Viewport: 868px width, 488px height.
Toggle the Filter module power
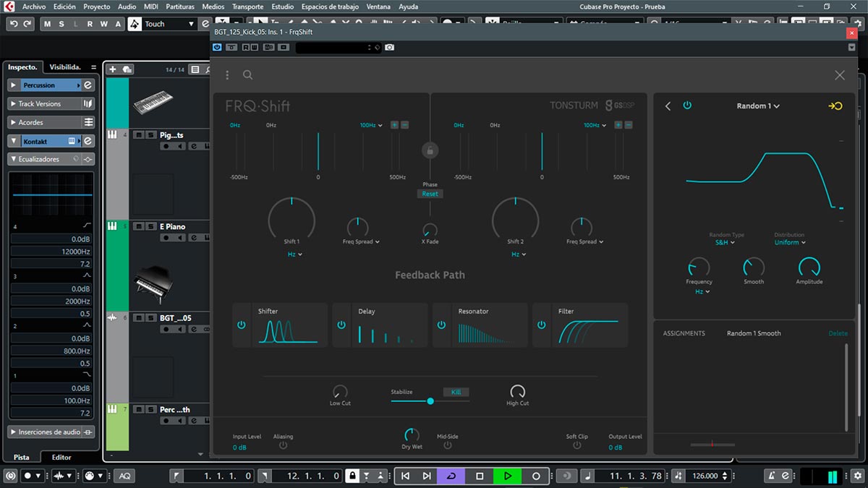tap(541, 325)
